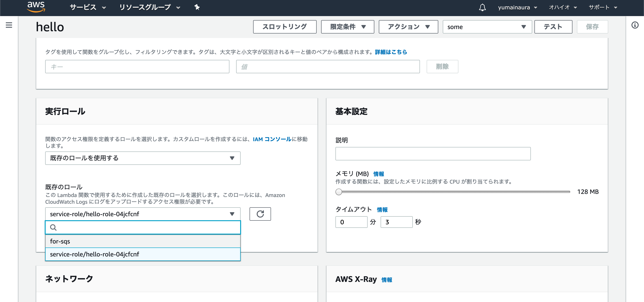The width and height of the screenshot is (644, 302).
Task: Open the AWS home logo
Action: [x=36, y=7]
